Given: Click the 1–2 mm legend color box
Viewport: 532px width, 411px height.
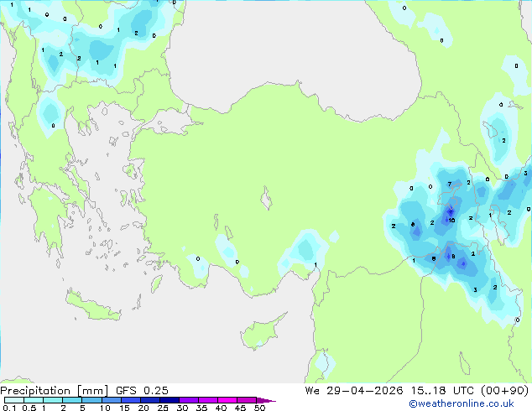Looking at the screenshot, I should pyautogui.click(x=53, y=400).
